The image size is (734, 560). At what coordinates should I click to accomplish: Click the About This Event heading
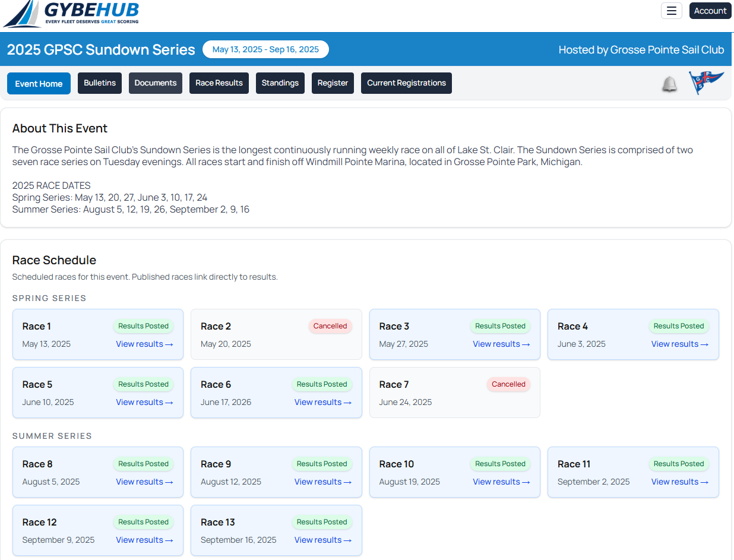pos(60,128)
